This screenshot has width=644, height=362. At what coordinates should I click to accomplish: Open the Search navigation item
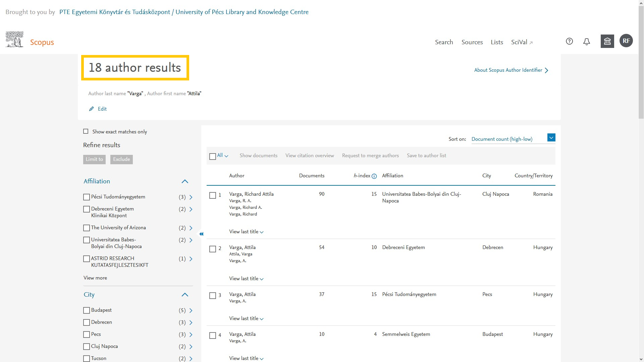click(444, 42)
